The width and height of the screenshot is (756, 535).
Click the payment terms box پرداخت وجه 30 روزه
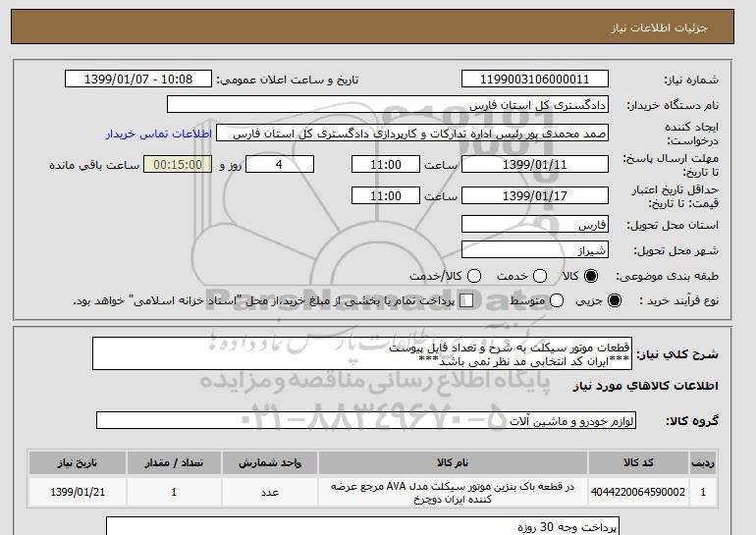click(362, 526)
